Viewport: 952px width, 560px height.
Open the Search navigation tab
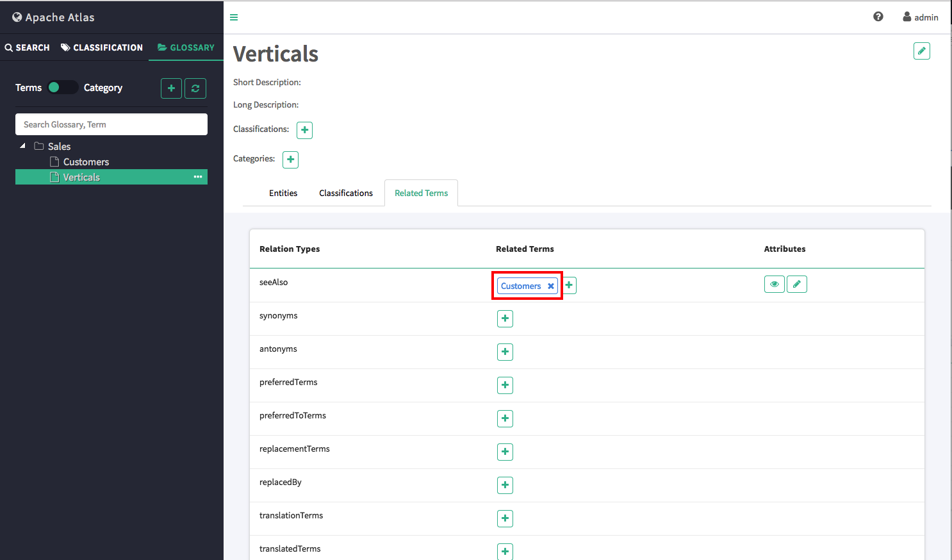(27, 47)
